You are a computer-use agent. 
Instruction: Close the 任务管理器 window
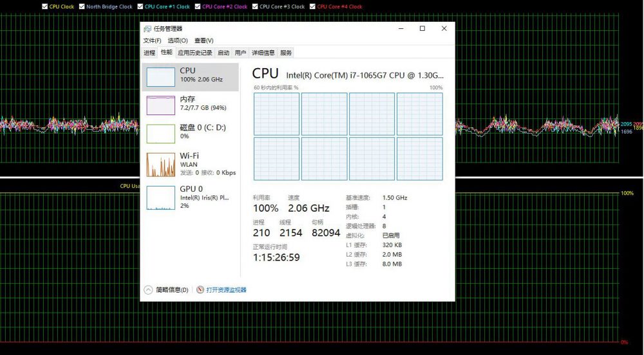tap(444, 28)
